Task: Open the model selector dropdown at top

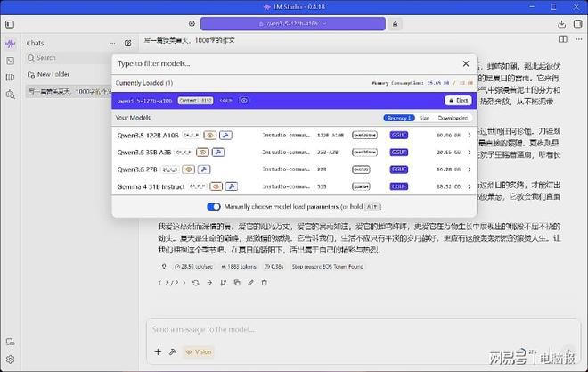Action: click(293, 24)
